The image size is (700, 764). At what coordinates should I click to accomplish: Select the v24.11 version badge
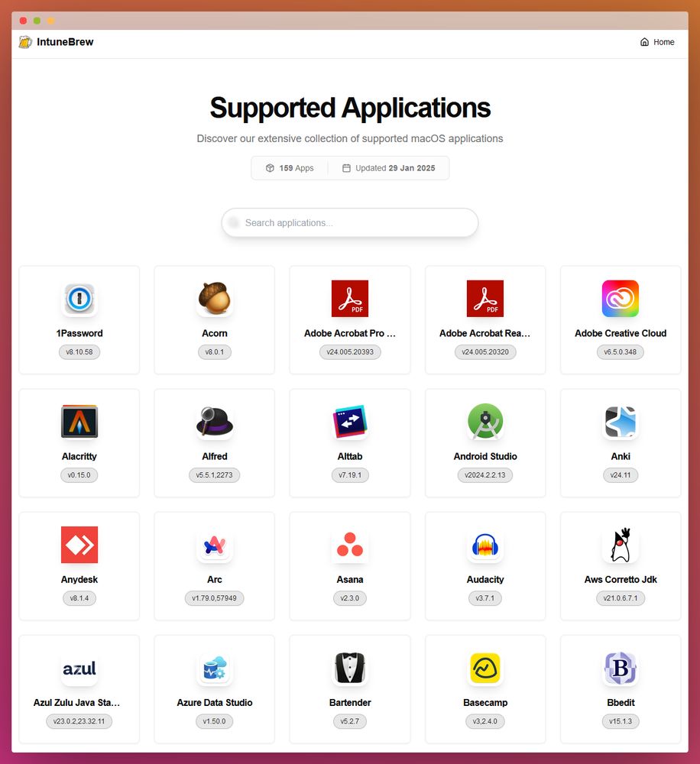pos(621,475)
